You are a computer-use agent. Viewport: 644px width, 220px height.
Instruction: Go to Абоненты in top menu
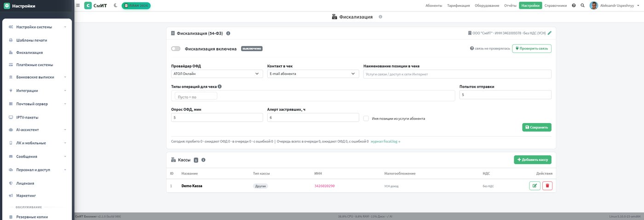[433, 6]
